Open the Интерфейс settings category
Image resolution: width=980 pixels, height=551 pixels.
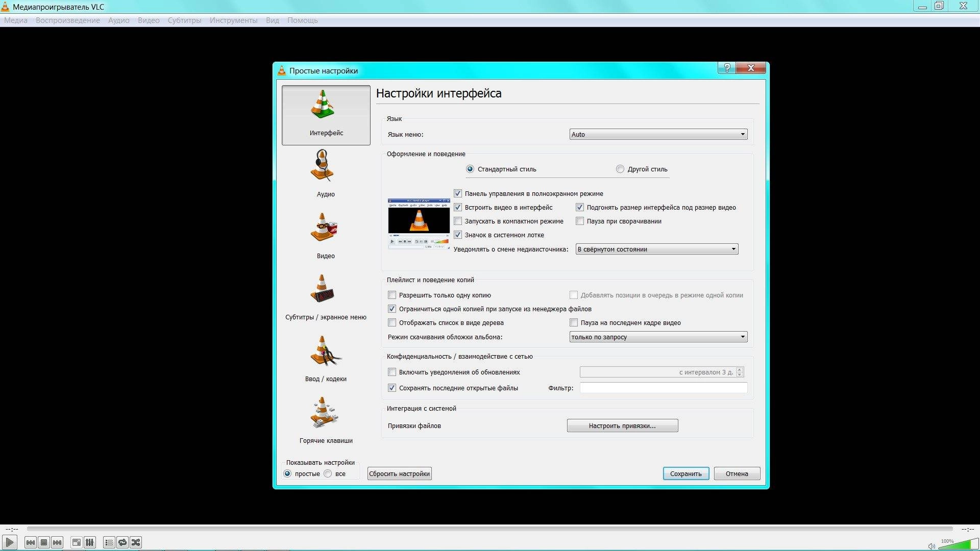tap(326, 115)
